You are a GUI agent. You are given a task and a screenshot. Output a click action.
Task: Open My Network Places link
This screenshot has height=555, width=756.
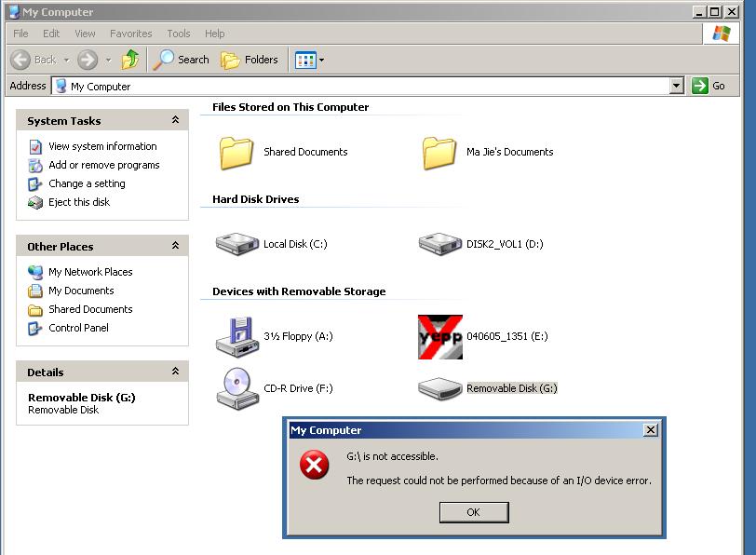click(90, 272)
